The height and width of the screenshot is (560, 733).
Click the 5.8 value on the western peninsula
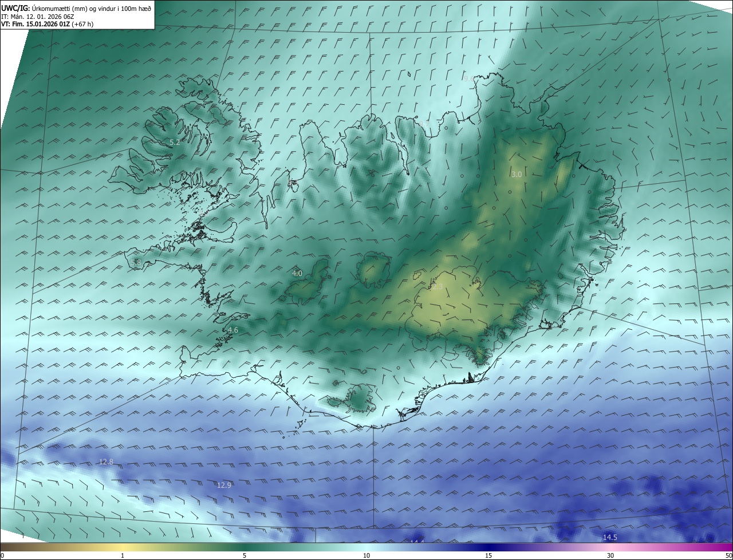[x=136, y=262]
